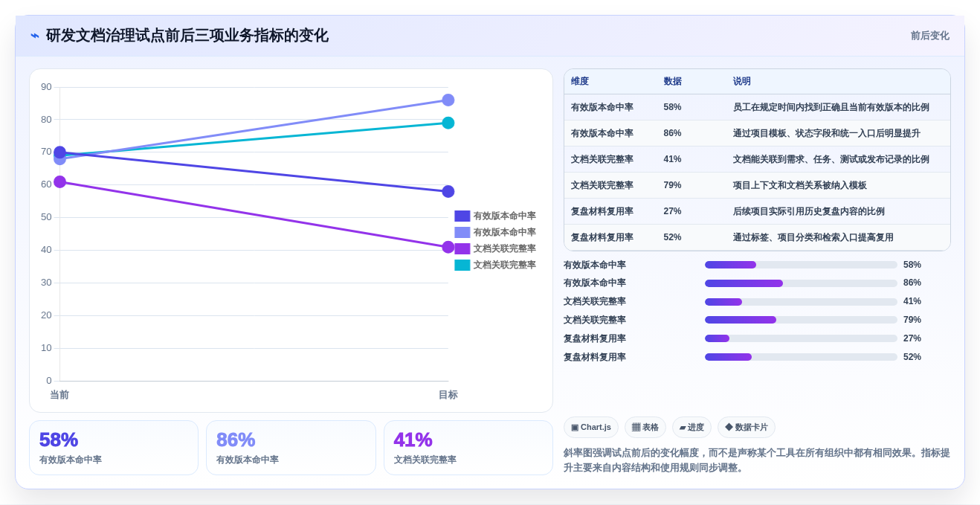Toggle the cyan 文档关联完整率 legend swatch
The height and width of the screenshot is (505, 980).
click(462, 265)
